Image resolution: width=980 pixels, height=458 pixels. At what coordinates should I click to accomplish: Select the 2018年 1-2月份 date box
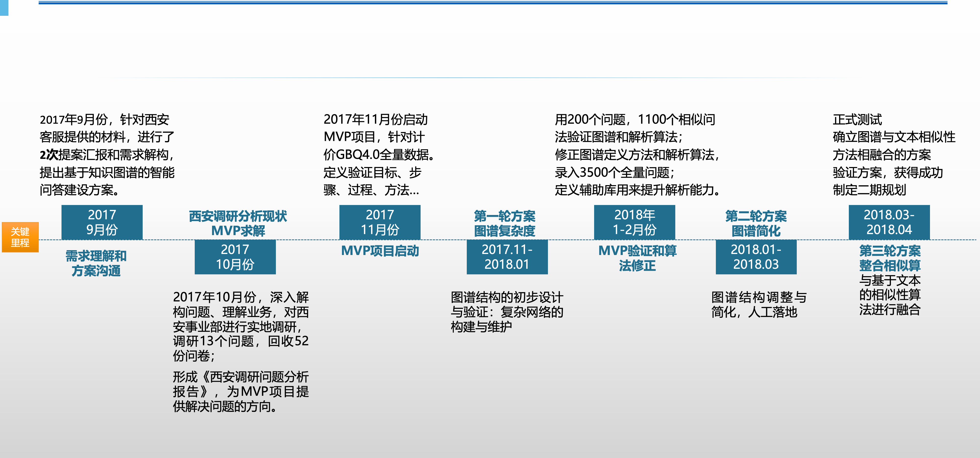[x=634, y=222]
